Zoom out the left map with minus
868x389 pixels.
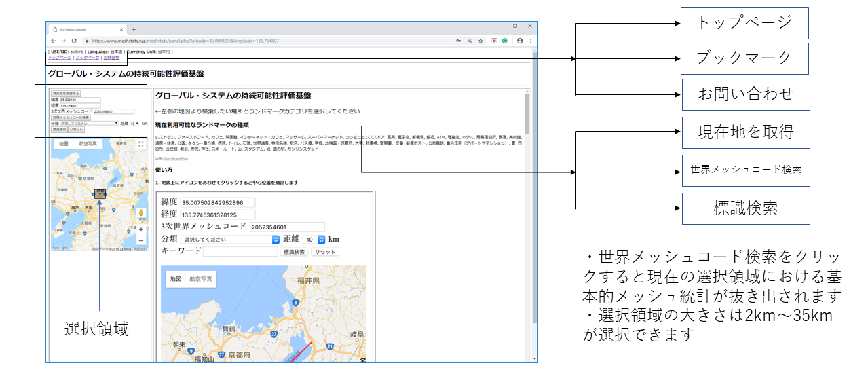141,240
